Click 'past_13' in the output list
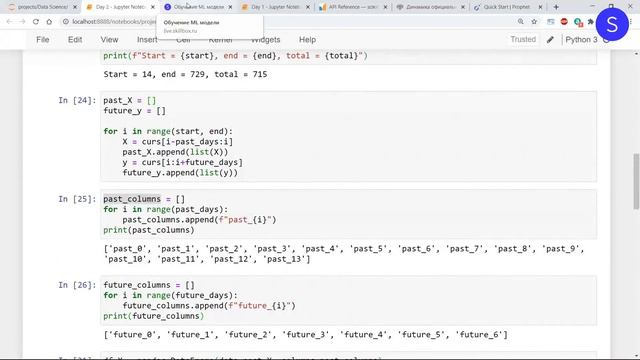The height and width of the screenshot is (360, 640). coord(284,259)
